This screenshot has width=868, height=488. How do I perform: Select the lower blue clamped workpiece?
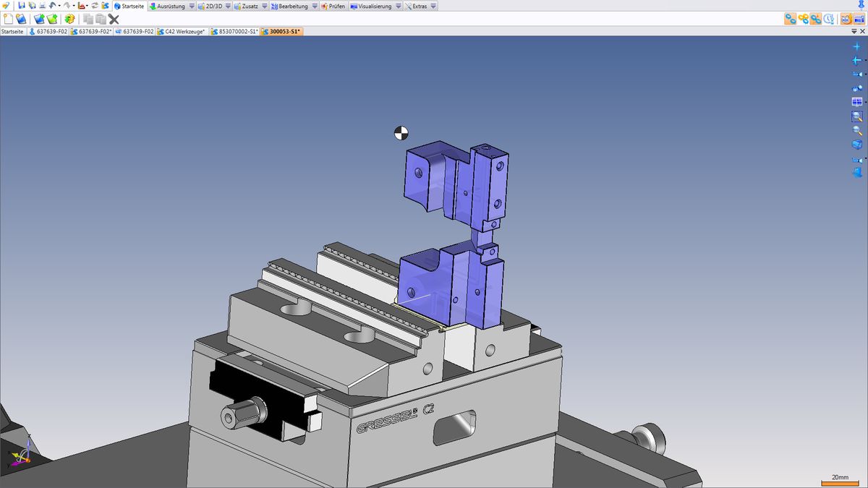pos(452,286)
